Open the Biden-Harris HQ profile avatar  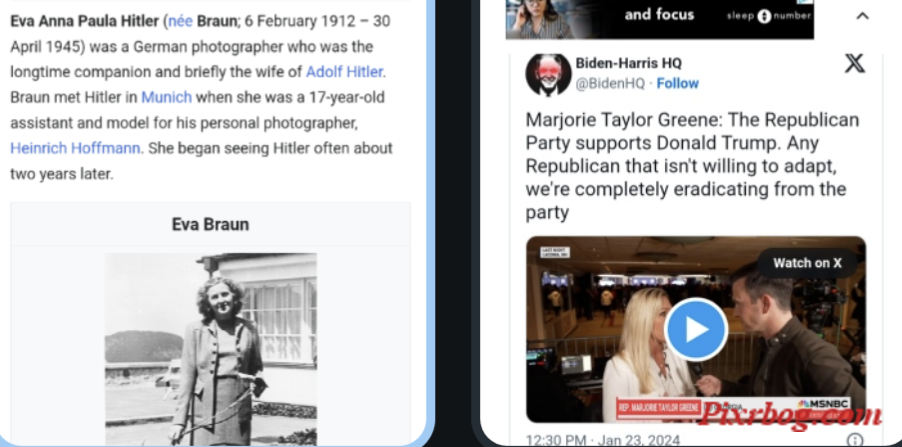[x=548, y=74]
